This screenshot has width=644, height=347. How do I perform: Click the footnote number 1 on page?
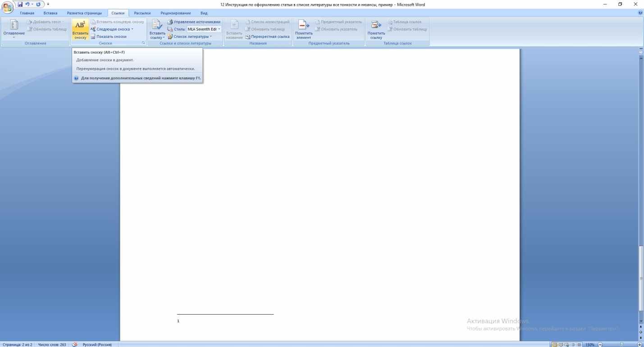178,321
